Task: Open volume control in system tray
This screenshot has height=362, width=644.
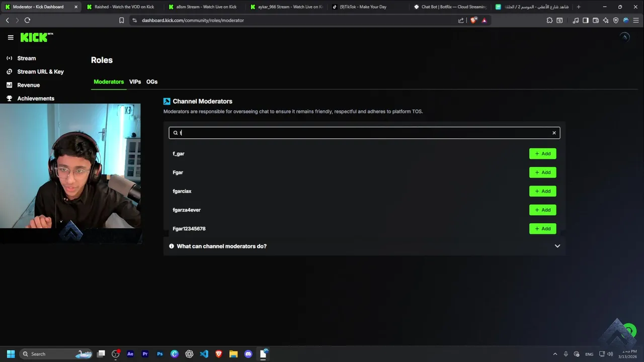Action: tap(610, 354)
